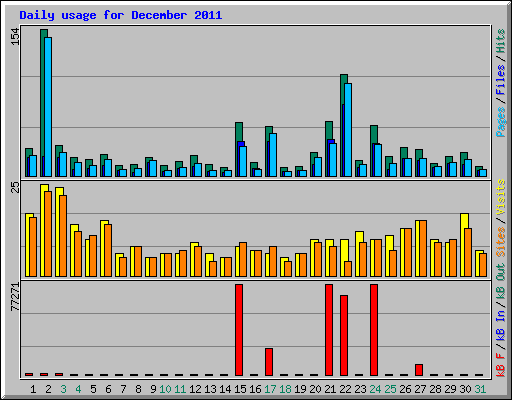
Task: Click the yellow visits bar for day 2
Action: point(43,230)
